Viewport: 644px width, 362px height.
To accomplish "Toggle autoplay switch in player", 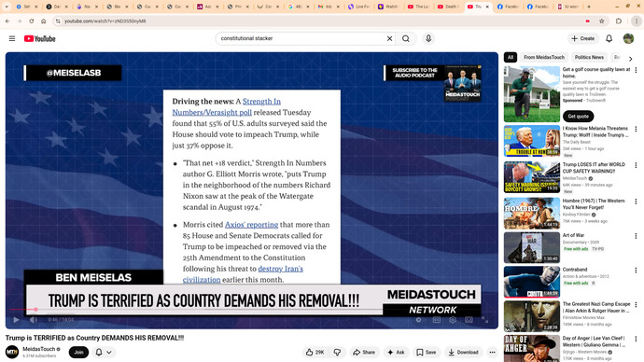I will [x=418, y=320].
